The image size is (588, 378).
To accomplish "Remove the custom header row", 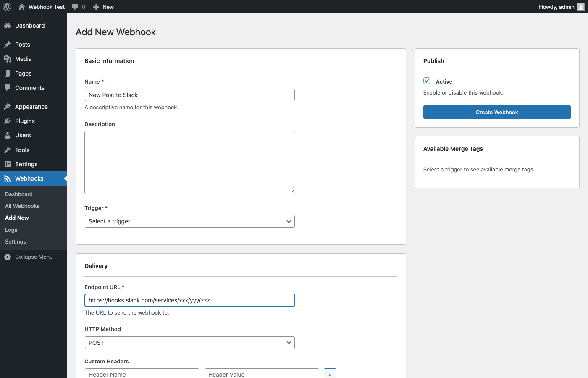I will coord(330,373).
